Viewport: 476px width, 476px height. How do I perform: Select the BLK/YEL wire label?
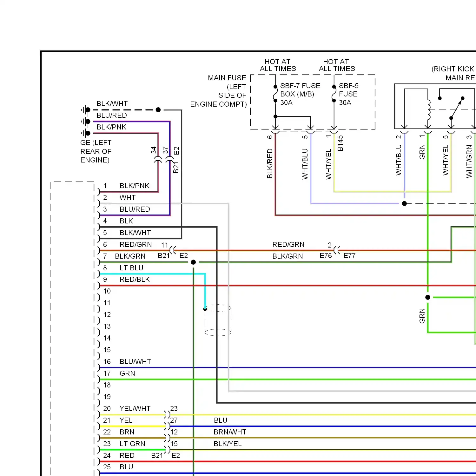(228, 444)
